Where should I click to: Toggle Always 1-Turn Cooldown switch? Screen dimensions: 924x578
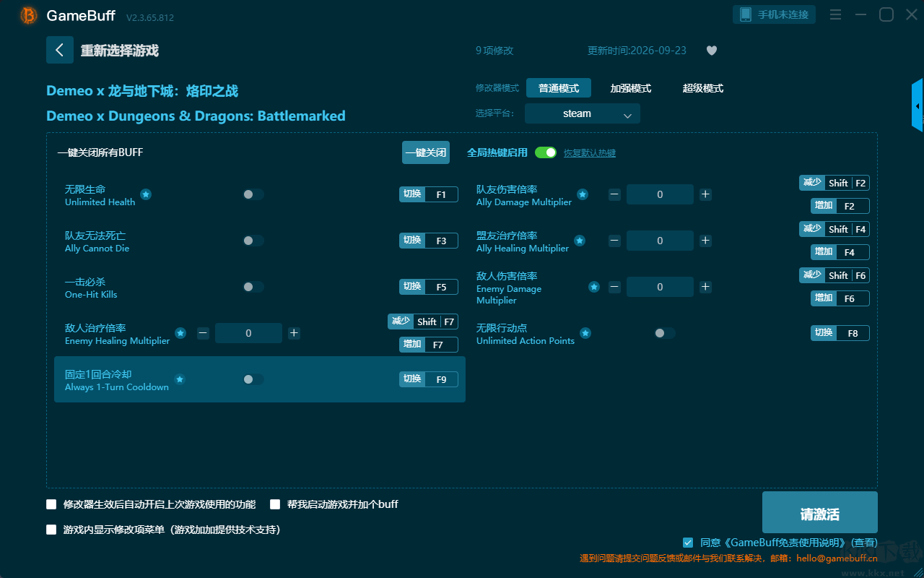point(253,379)
